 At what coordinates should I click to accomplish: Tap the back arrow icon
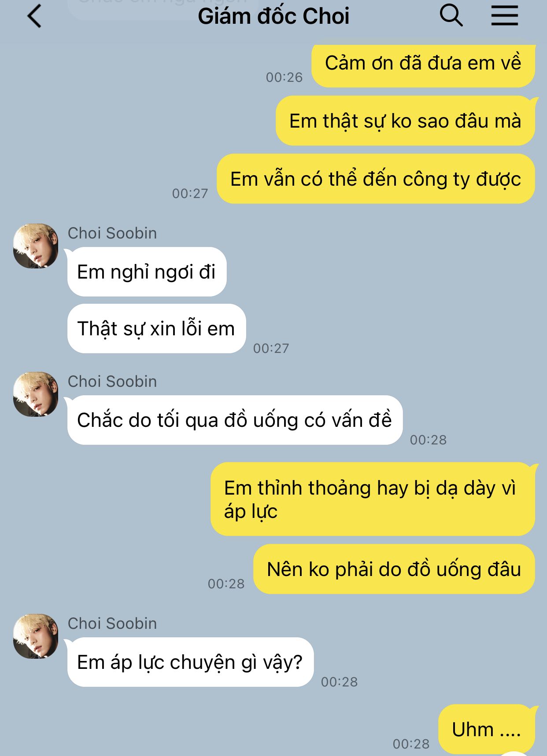34,16
